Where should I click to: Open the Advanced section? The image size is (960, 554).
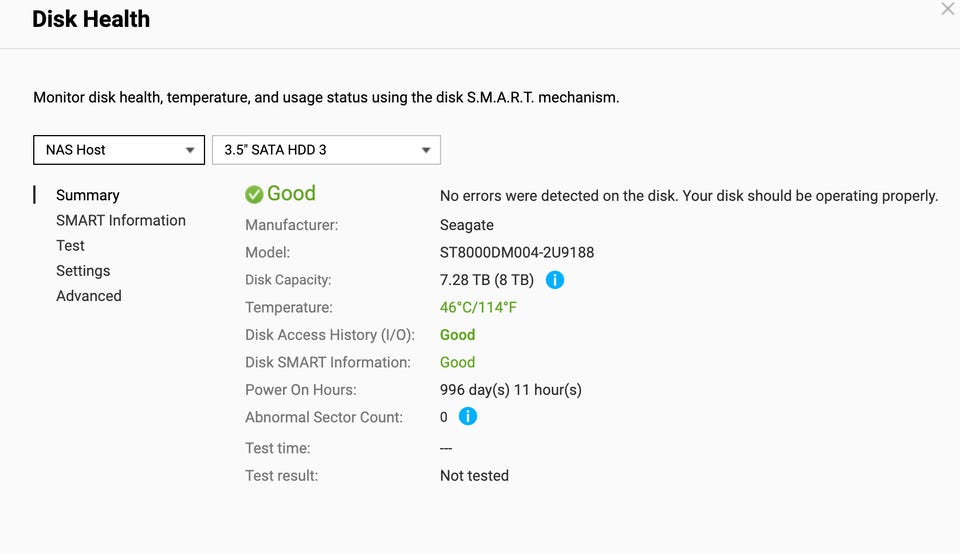pos(89,296)
